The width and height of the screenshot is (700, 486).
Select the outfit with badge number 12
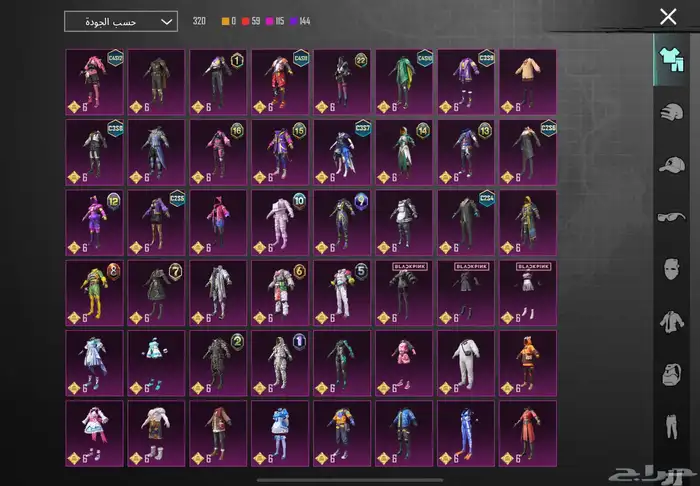[94, 222]
